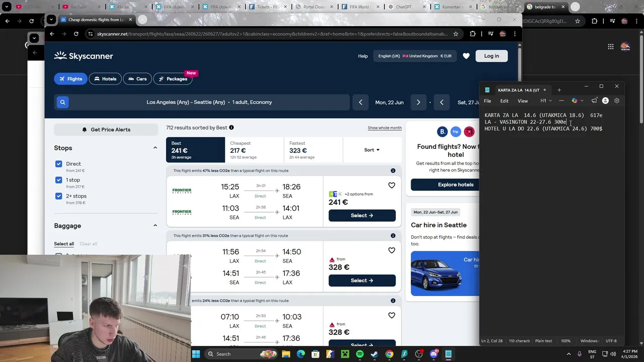644x362 pixels.
Task: Uncheck the Direct stops filter
Action: [59, 164]
